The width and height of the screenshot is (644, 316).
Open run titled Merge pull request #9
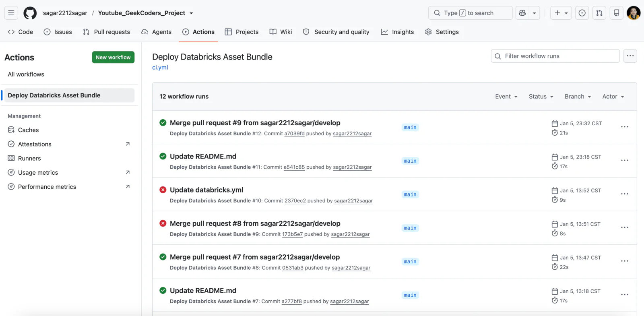(x=255, y=123)
